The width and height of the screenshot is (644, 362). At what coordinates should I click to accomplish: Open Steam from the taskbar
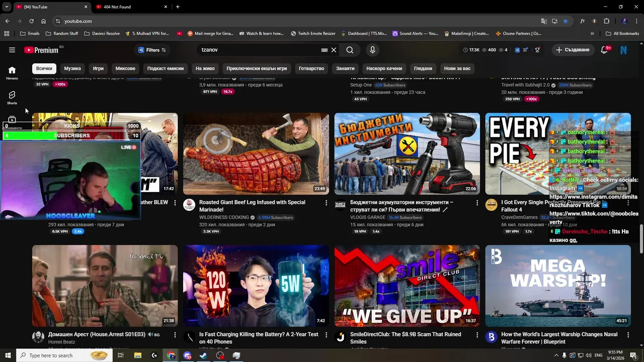click(x=203, y=355)
